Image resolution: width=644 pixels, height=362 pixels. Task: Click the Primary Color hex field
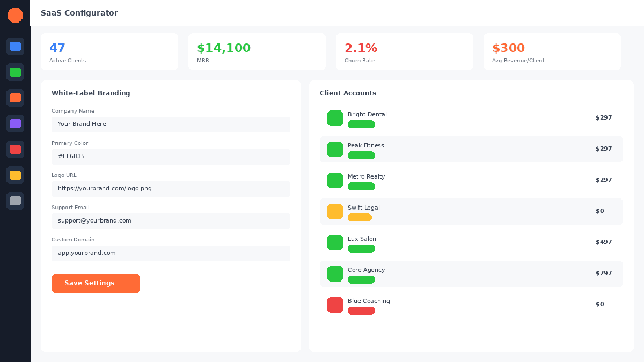(x=171, y=157)
